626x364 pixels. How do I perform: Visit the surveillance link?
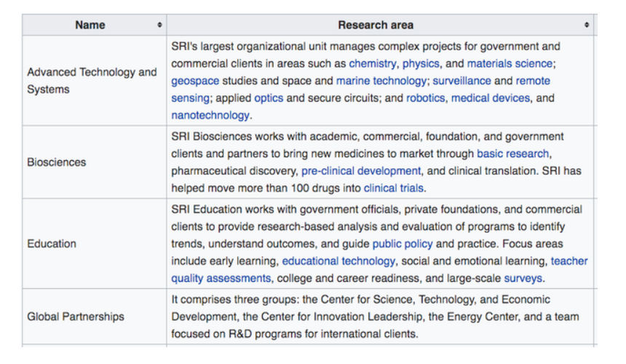[x=462, y=81]
